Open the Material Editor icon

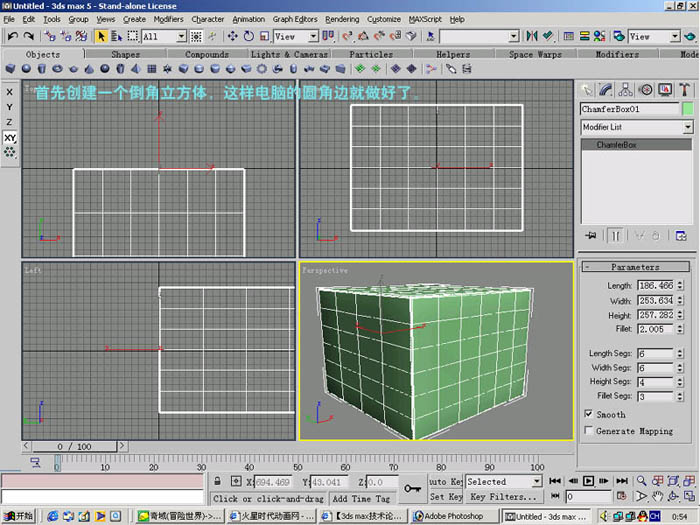pos(600,36)
